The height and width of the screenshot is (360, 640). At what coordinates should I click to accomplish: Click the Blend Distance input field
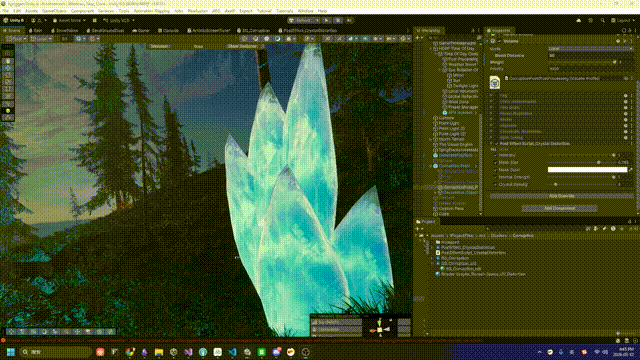pos(590,56)
